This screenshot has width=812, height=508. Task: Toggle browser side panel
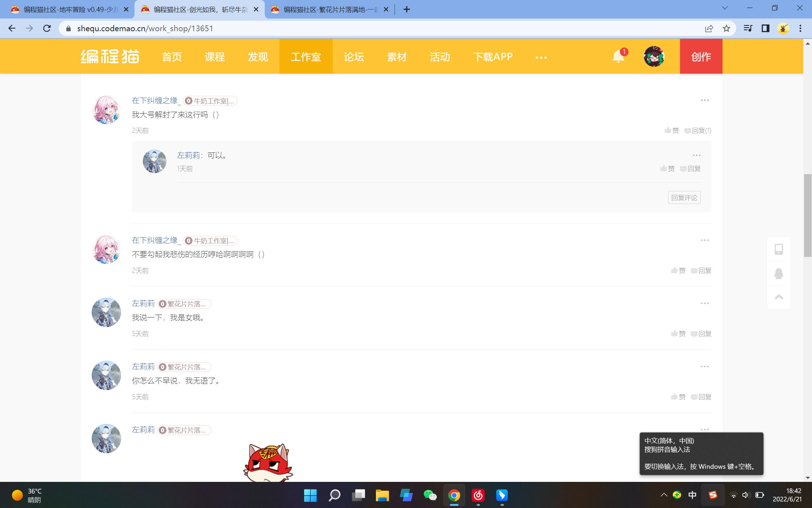765,28
